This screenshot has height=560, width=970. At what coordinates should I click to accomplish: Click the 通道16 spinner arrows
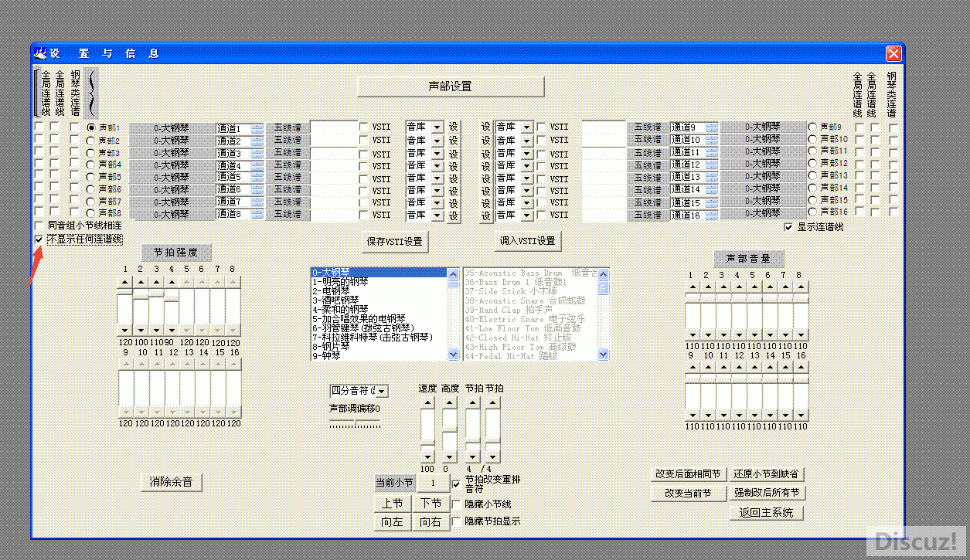pos(711,215)
